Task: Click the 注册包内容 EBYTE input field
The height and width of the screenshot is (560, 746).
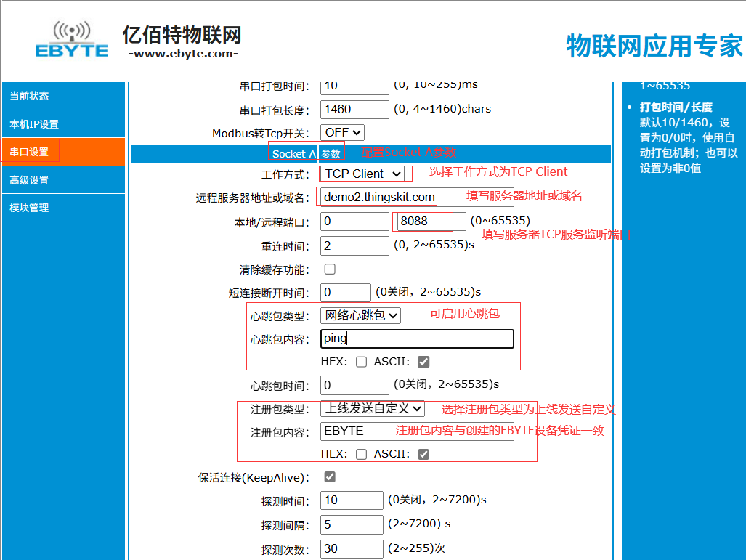Action: coord(417,431)
